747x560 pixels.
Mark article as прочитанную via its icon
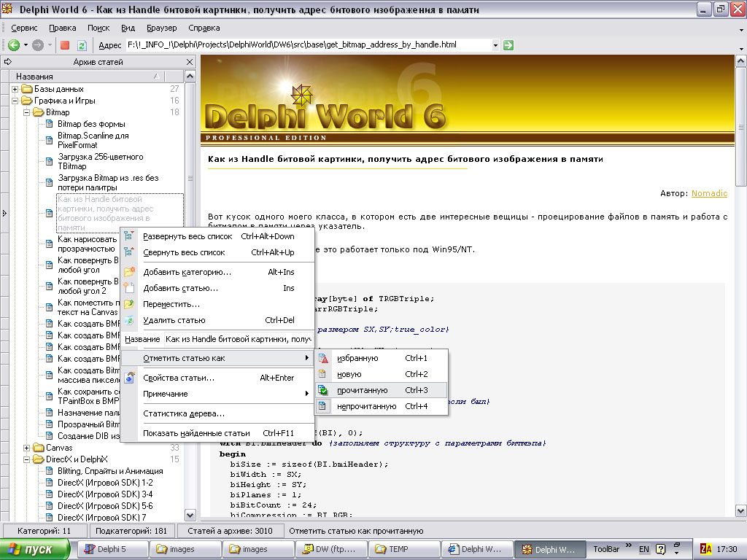coord(322,390)
